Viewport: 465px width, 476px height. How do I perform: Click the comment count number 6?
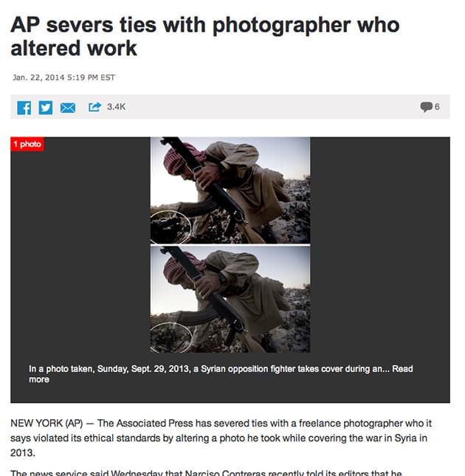(x=437, y=107)
